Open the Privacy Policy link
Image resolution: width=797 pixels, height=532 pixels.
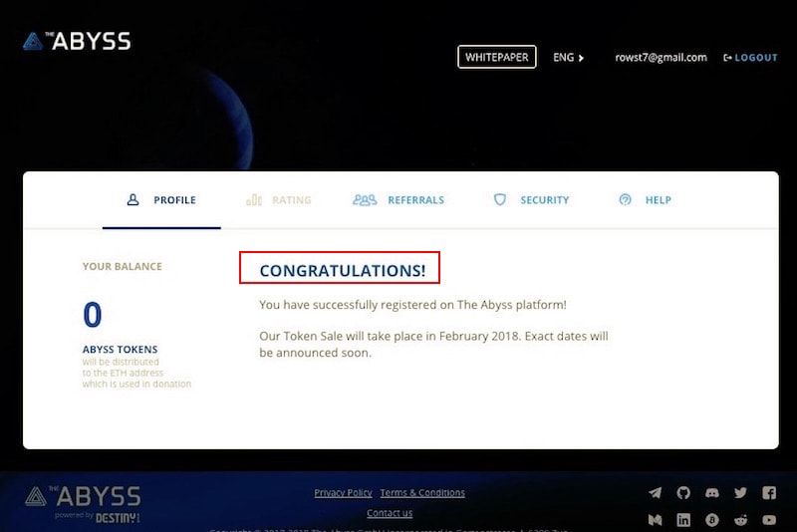click(x=343, y=492)
